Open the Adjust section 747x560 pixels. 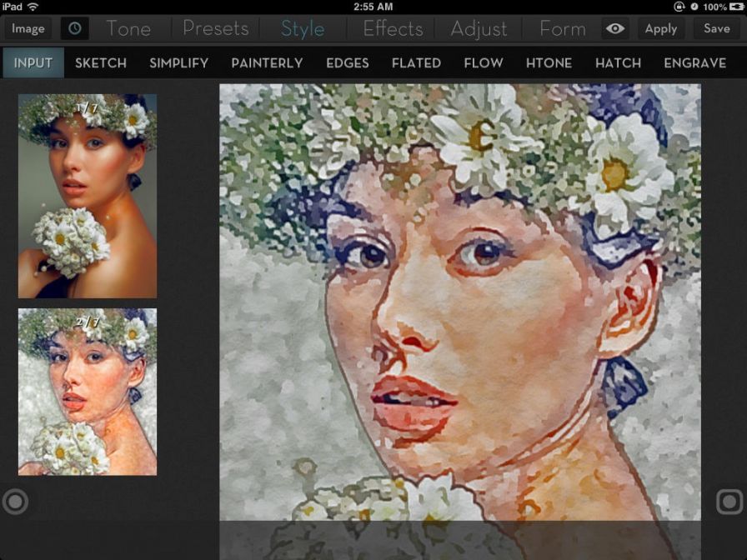(479, 28)
